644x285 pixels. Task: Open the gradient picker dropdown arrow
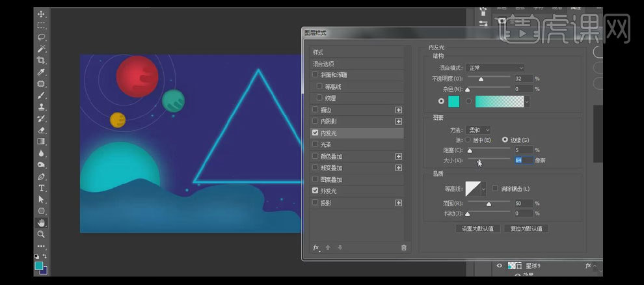pyautogui.click(x=527, y=102)
